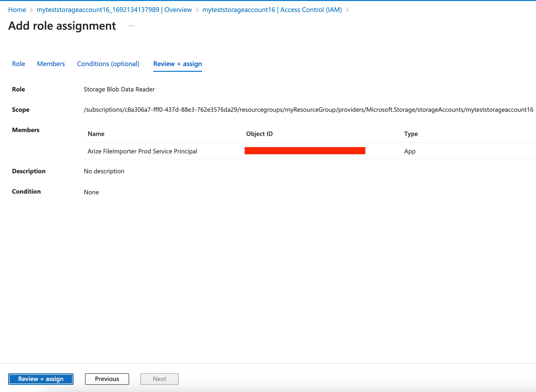This screenshot has width=536, height=392.
Task: Open the ellipsis menu beside Add role assignment
Action: click(131, 26)
